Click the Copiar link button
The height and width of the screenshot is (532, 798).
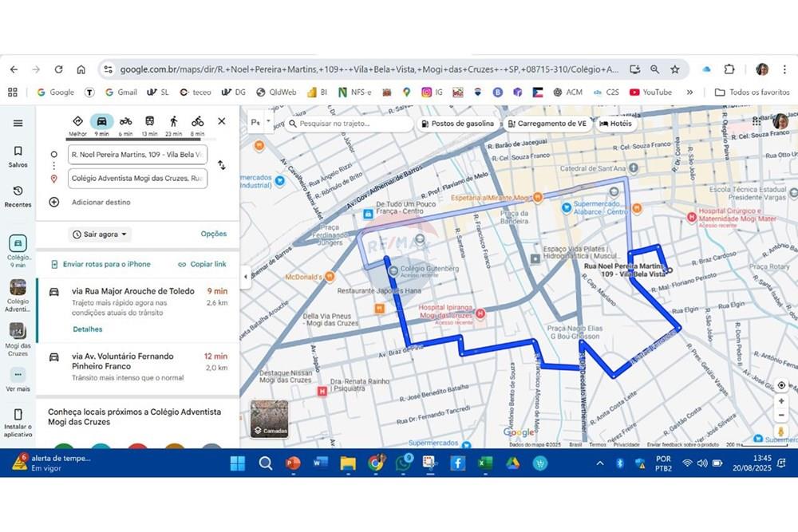tap(202, 264)
